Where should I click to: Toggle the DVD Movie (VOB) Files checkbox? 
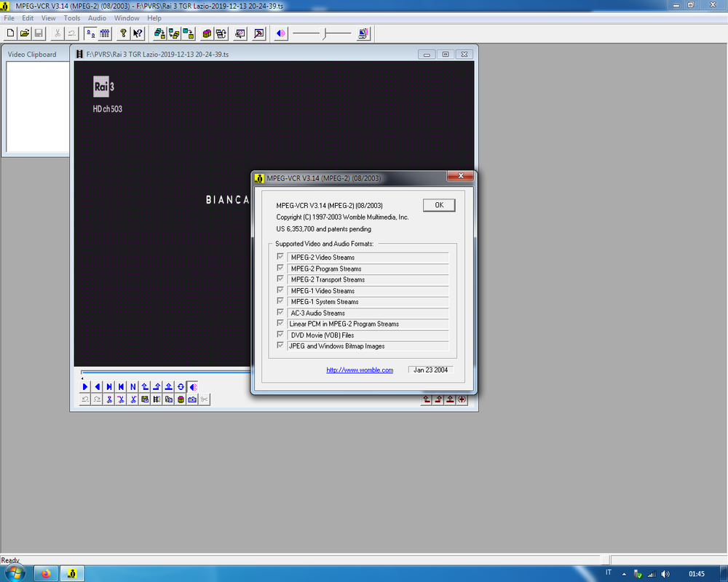coord(280,334)
